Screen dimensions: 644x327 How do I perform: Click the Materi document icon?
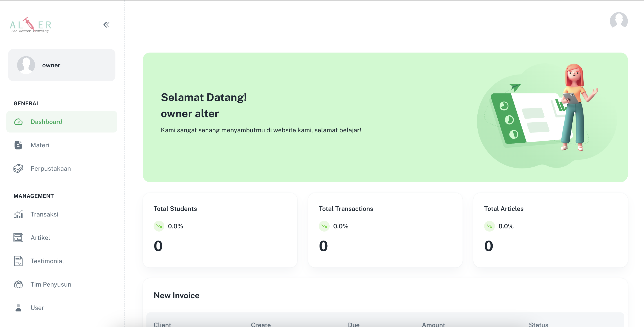18,145
